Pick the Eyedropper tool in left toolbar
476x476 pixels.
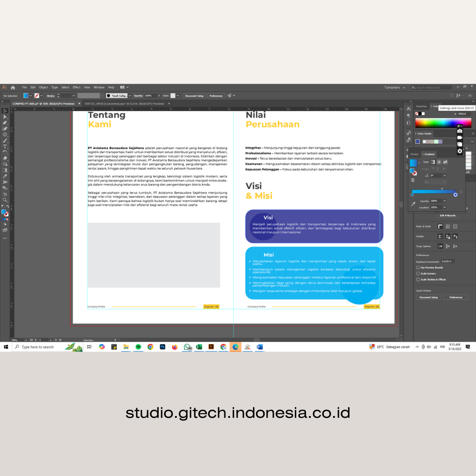point(5,176)
